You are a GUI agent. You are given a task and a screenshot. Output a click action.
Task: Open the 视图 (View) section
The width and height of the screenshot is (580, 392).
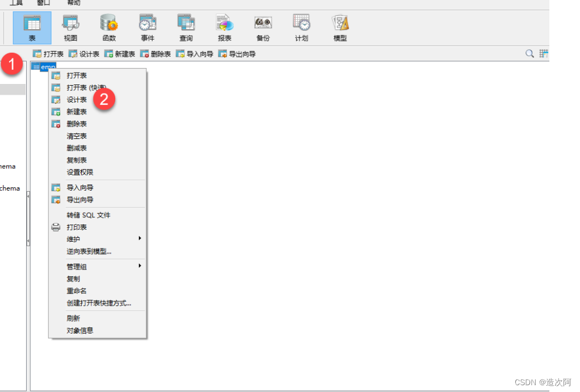pyautogui.click(x=70, y=28)
